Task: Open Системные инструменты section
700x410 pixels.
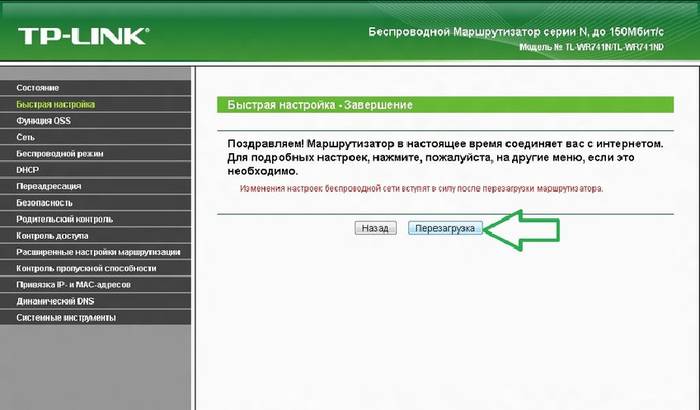Action: (x=66, y=318)
